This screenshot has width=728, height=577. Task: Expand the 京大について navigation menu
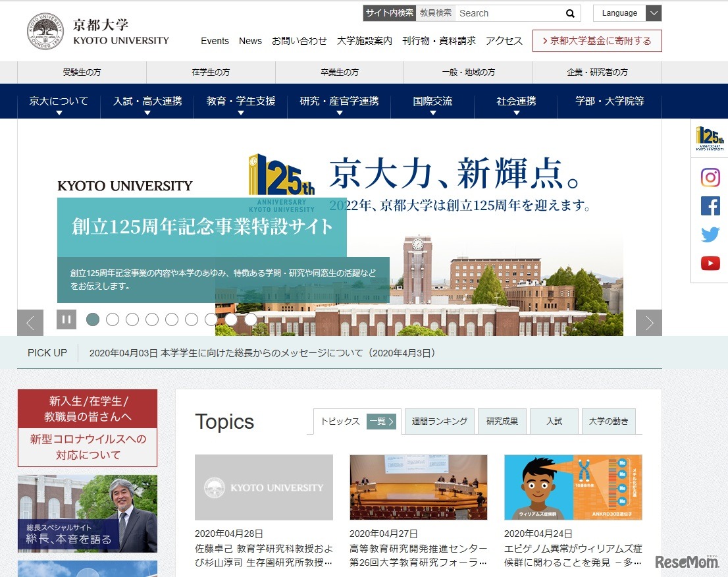[58, 101]
